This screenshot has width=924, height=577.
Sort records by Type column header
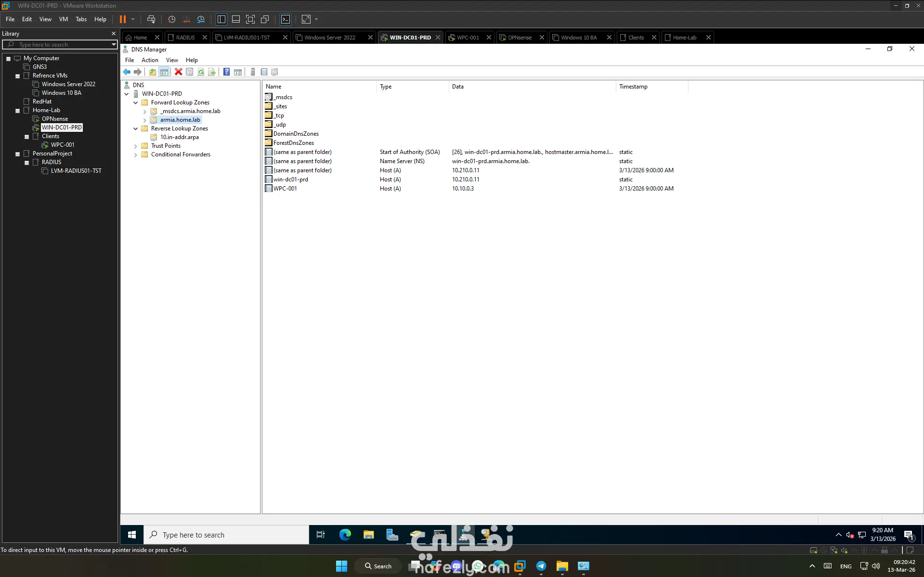click(x=412, y=87)
